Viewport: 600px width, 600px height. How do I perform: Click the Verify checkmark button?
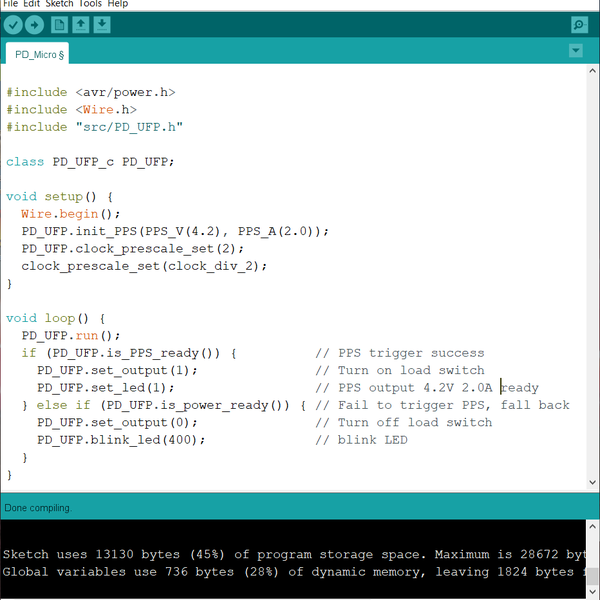(13, 25)
